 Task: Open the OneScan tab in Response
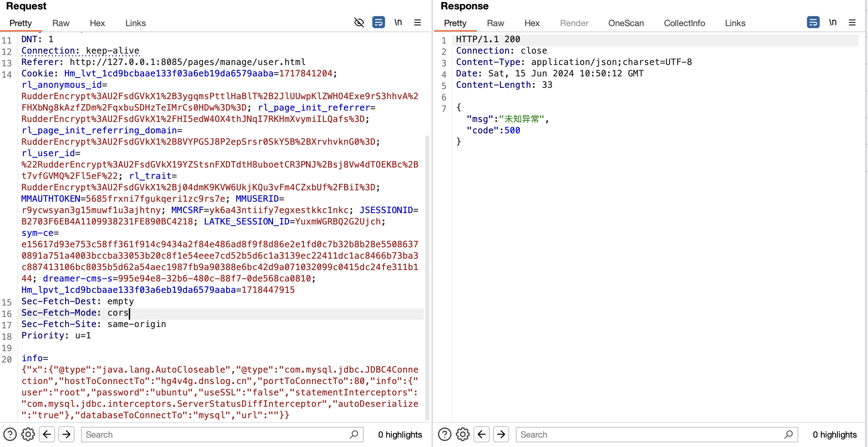pyautogui.click(x=626, y=23)
